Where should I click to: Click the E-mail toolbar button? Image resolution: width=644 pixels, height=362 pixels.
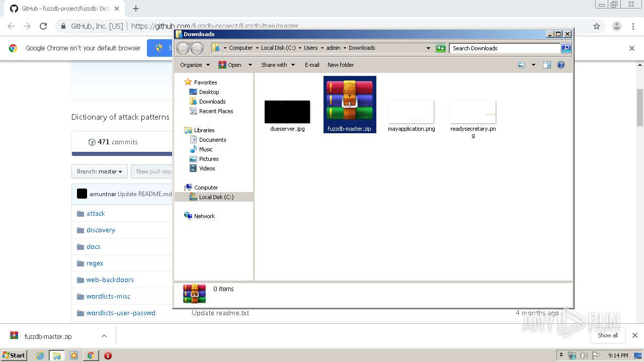tap(312, 65)
